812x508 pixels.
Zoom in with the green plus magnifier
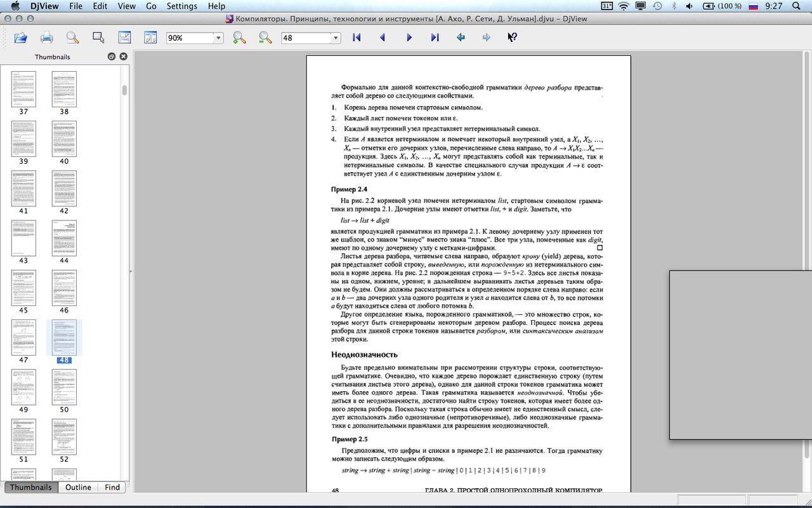(x=239, y=37)
